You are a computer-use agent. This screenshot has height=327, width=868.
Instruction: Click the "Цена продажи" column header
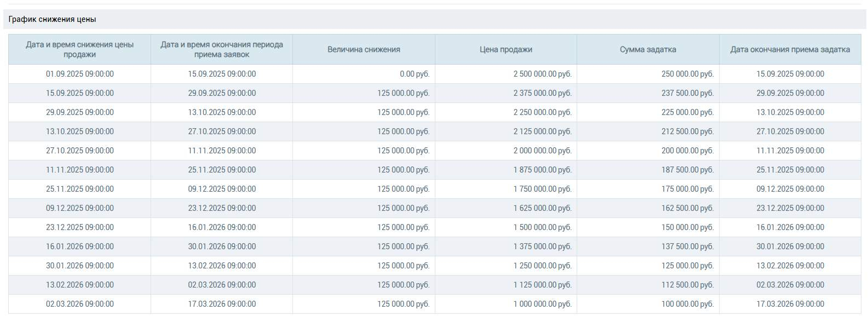pyautogui.click(x=505, y=49)
